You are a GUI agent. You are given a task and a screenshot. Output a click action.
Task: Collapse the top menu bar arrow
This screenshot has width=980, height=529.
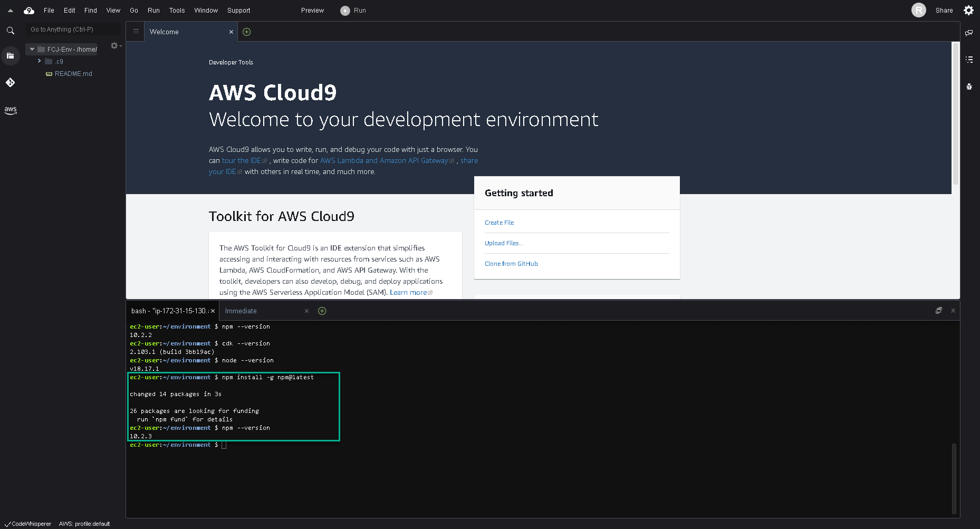click(10, 10)
